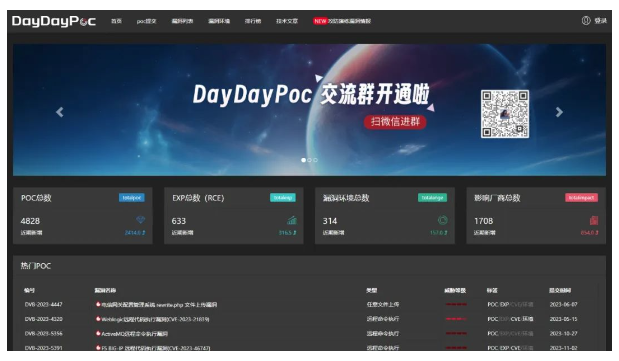
Task: Click the POC total value 4828
Action: point(30,221)
